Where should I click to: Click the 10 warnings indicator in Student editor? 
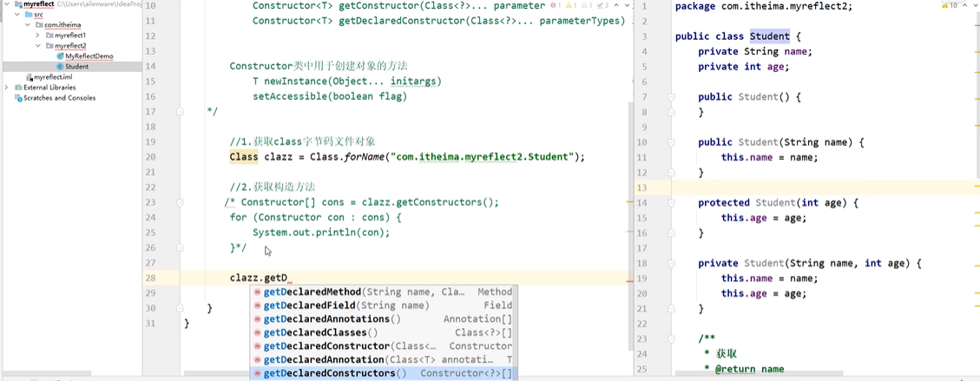point(950,5)
